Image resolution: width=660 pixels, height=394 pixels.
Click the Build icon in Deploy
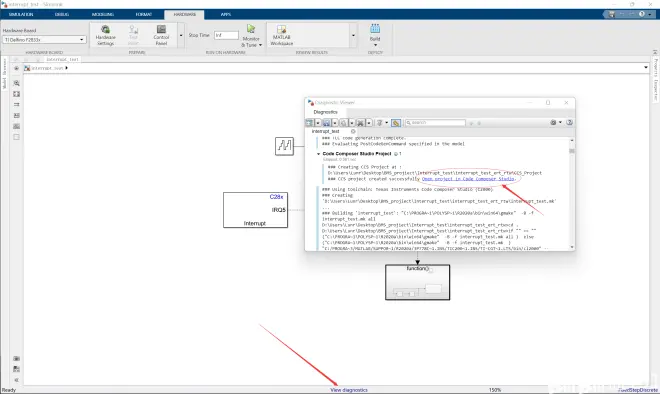coord(375,29)
